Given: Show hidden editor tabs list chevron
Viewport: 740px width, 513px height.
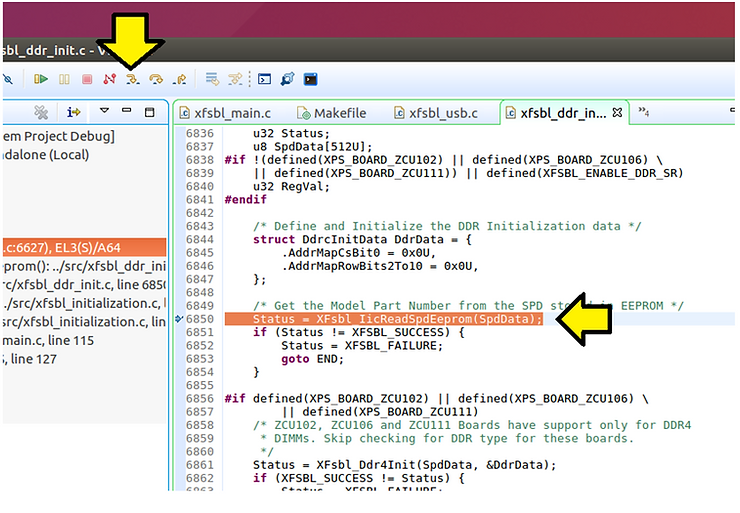Looking at the screenshot, I should pos(644,113).
